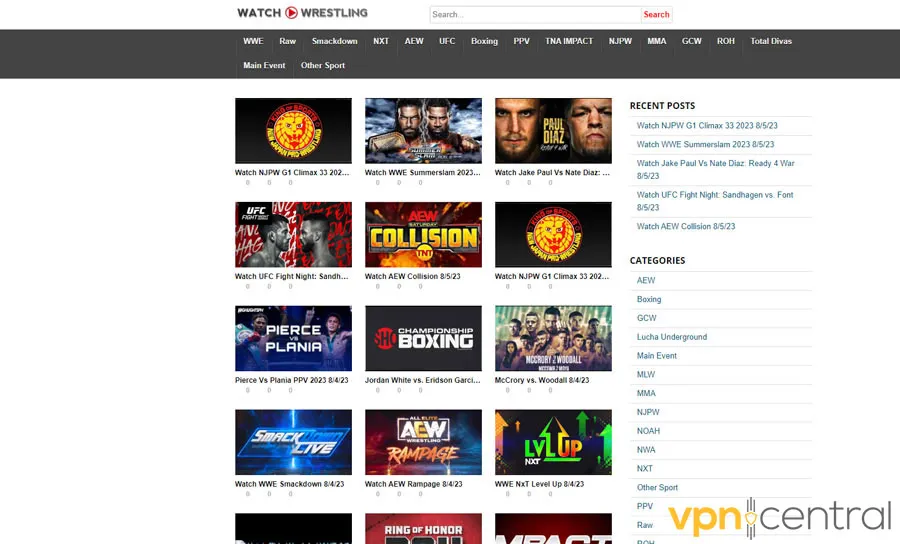Open the Championship Boxing thumbnail
Image resolution: width=900 pixels, height=544 pixels.
tap(423, 339)
